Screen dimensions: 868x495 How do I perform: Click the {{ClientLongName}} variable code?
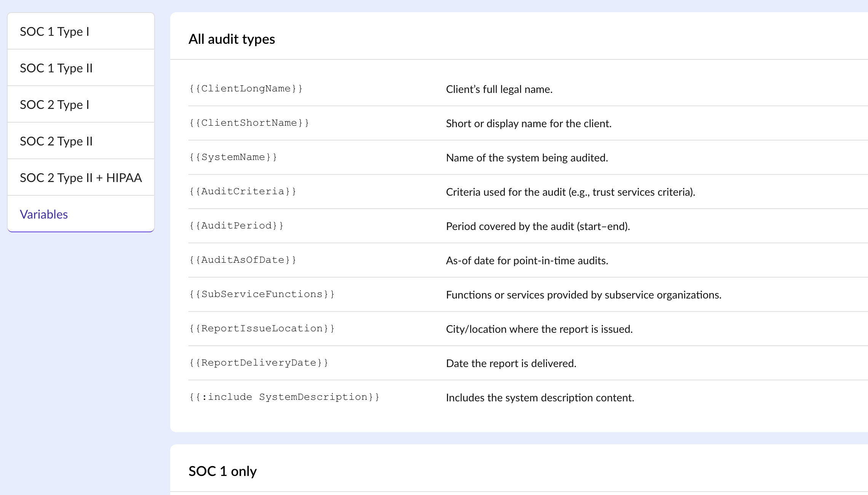coord(246,89)
